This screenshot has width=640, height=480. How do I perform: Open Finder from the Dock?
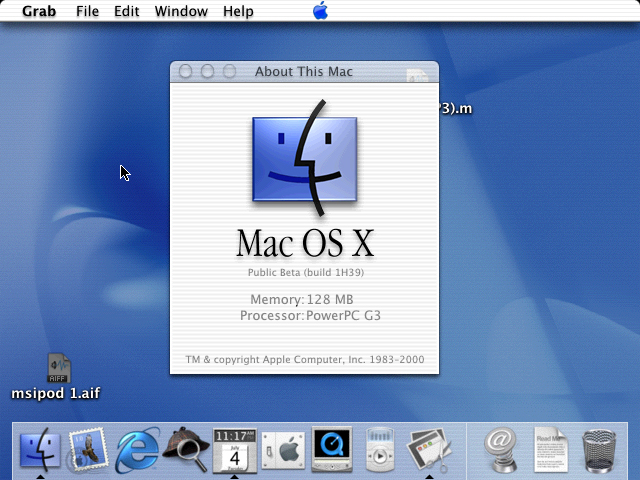click(x=40, y=449)
